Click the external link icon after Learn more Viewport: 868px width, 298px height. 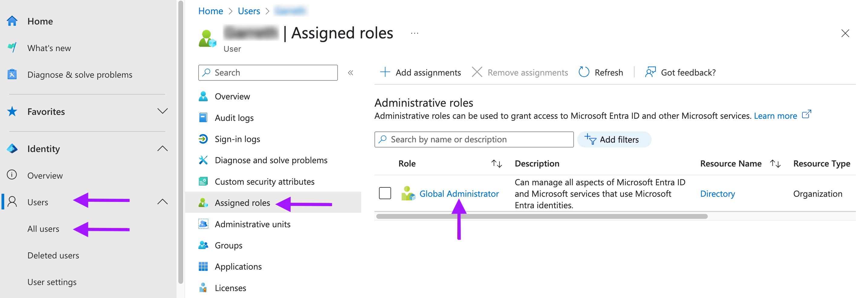tap(806, 115)
